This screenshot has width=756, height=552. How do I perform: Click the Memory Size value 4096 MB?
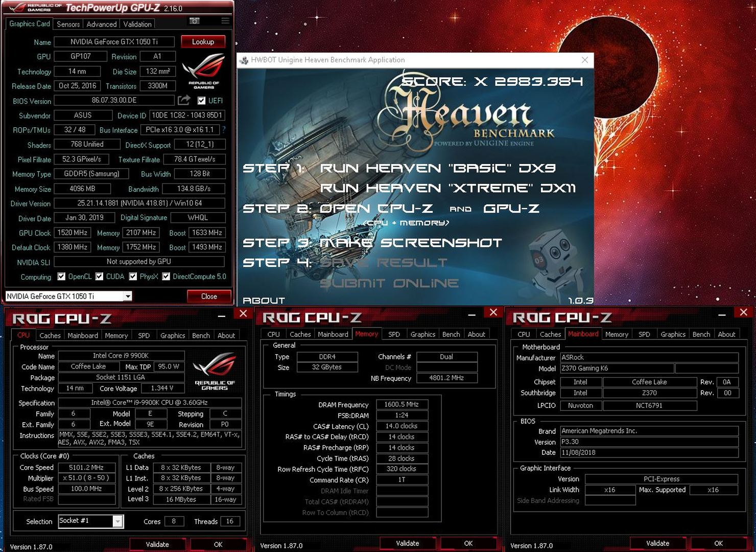(82, 189)
